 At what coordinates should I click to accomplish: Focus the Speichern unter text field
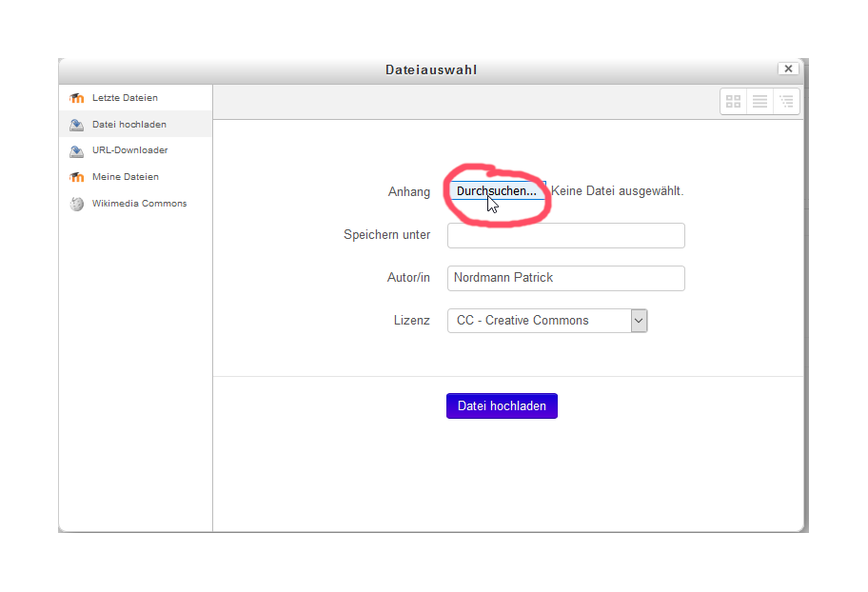(x=565, y=235)
